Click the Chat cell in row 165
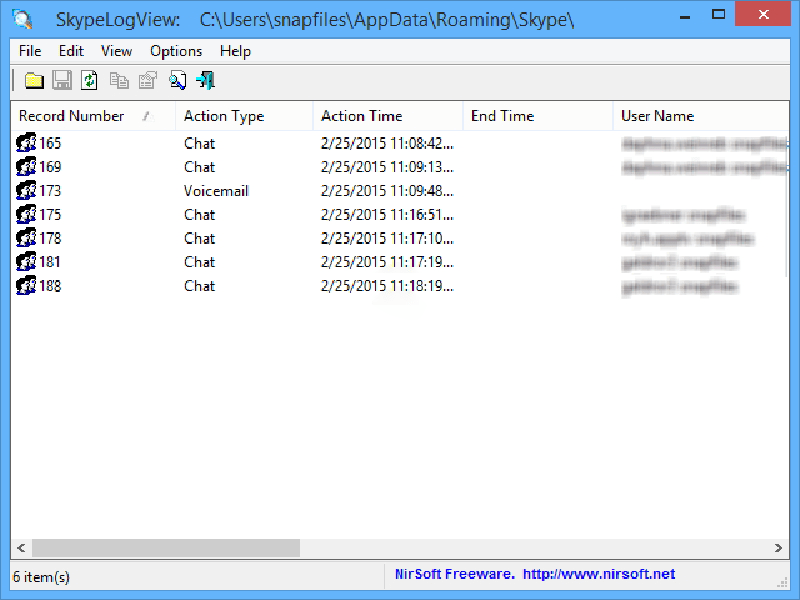800x600 pixels. pos(199,143)
